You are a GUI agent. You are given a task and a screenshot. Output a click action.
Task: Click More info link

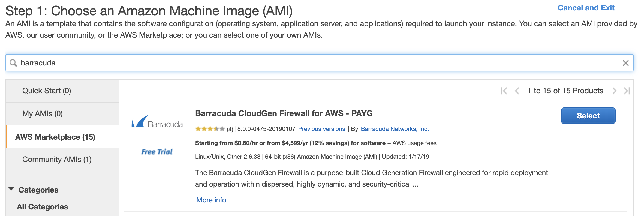point(211,200)
